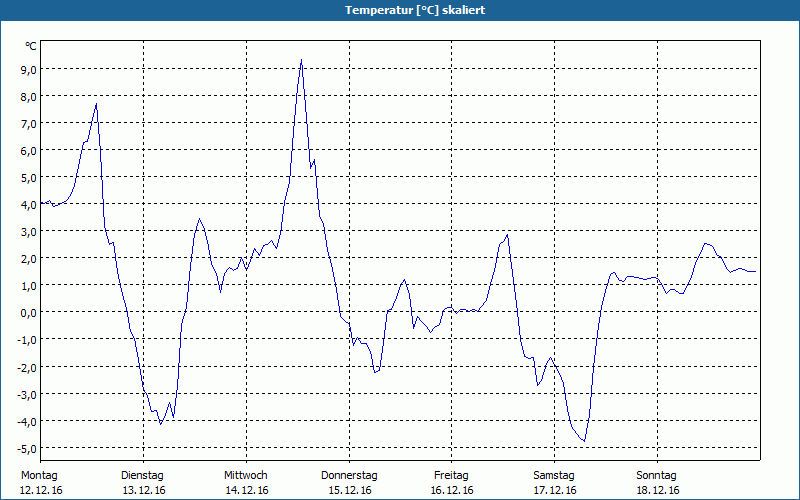Click the -2,0 y-axis label

[x=27, y=367]
